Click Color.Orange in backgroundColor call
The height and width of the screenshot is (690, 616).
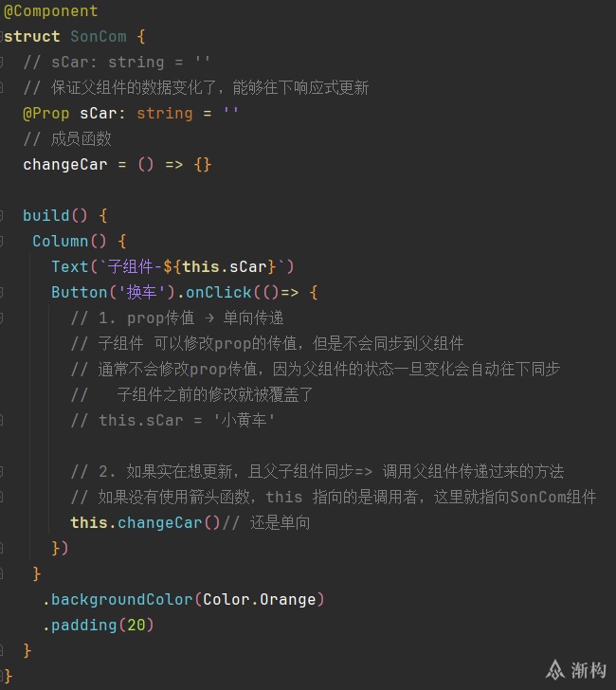pos(260,599)
